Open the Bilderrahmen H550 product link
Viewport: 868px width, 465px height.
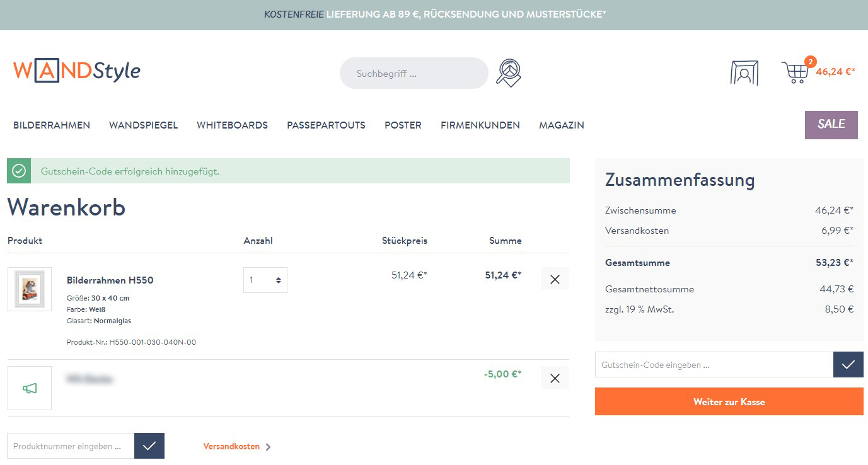tap(110, 280)
